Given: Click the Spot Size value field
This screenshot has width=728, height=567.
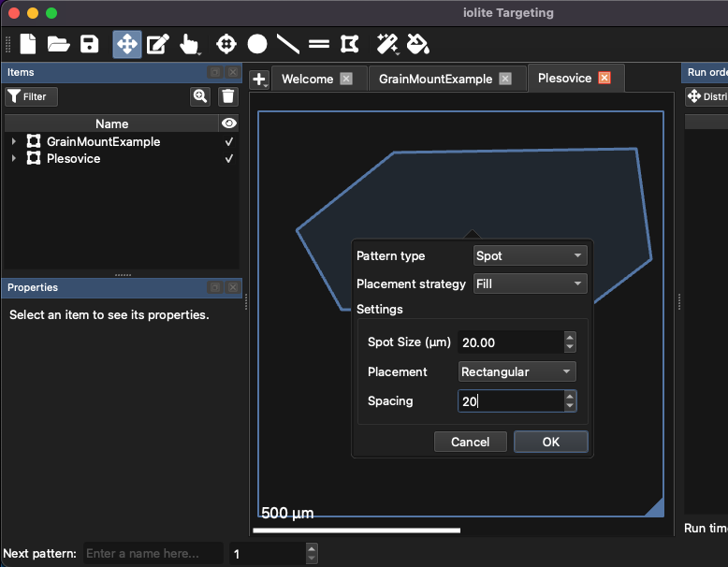Looking at the screenshot, I should click(511, 342).
